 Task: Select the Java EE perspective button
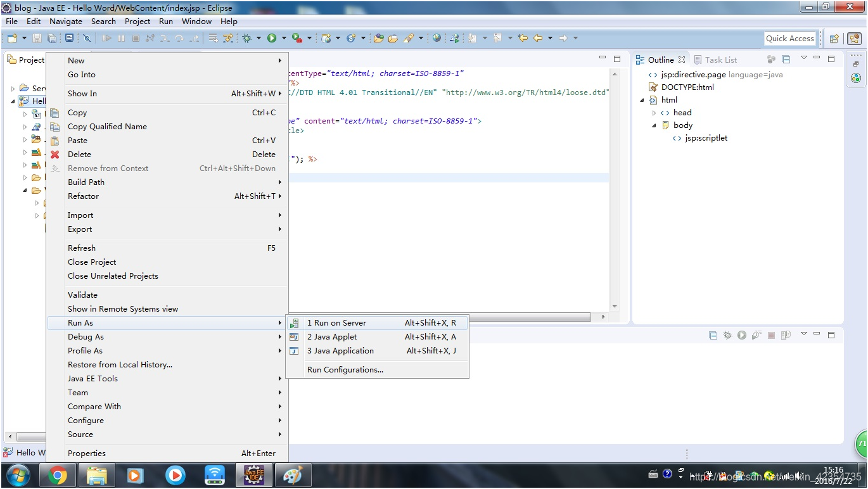pos(854,39)
